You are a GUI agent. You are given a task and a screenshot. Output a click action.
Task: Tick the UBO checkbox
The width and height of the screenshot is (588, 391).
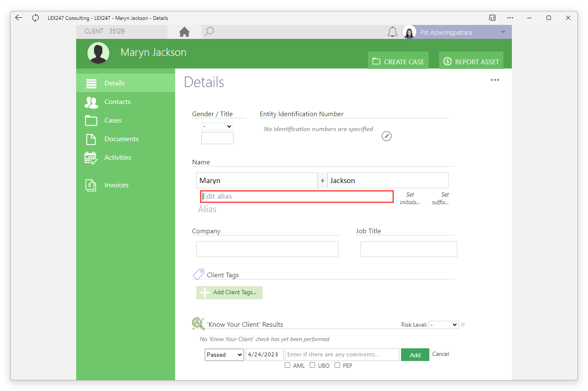[313, 365]
